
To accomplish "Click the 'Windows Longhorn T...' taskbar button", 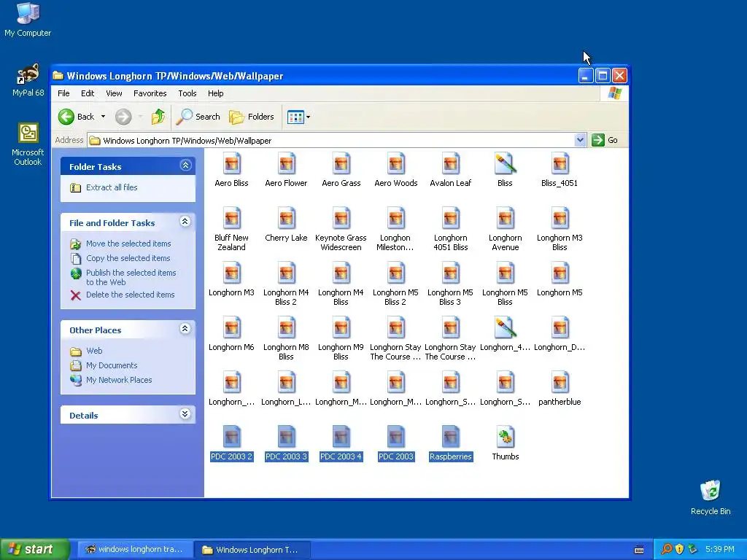I will tap(252, 550).
